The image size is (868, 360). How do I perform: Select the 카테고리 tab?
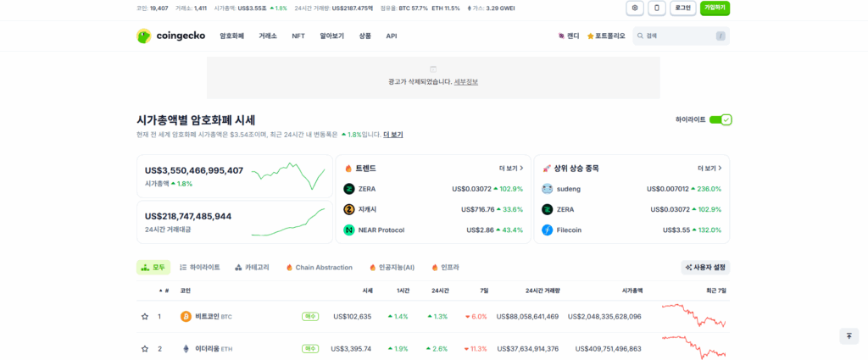[x=253, y=267]
